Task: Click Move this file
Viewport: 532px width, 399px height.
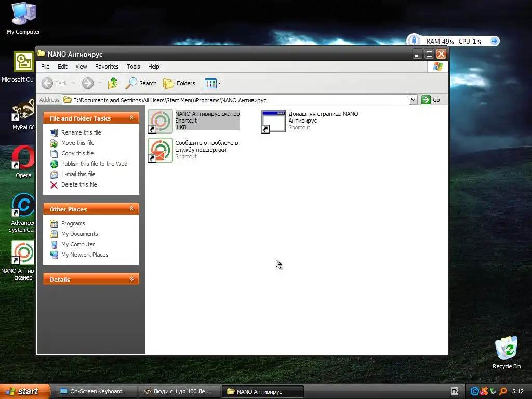Action: [72, 143]
